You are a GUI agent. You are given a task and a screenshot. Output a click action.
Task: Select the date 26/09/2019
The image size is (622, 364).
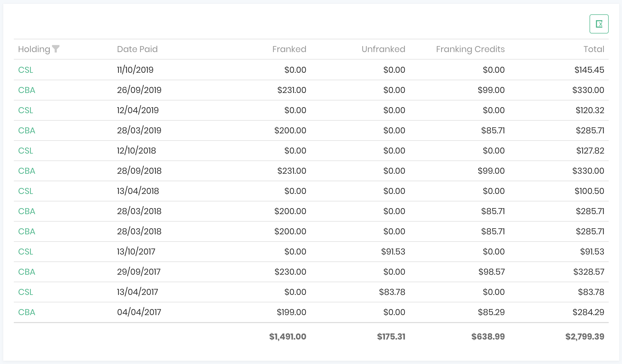point(139,90)
